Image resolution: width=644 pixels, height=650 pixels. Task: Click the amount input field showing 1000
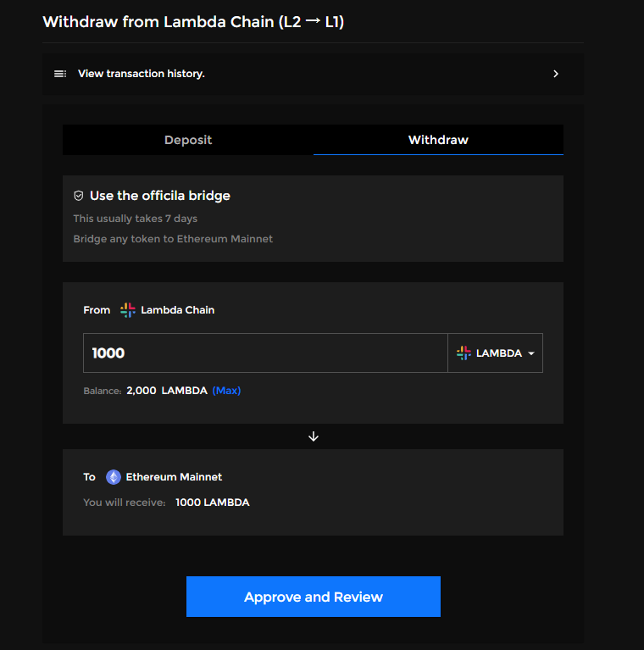point(265,353)
